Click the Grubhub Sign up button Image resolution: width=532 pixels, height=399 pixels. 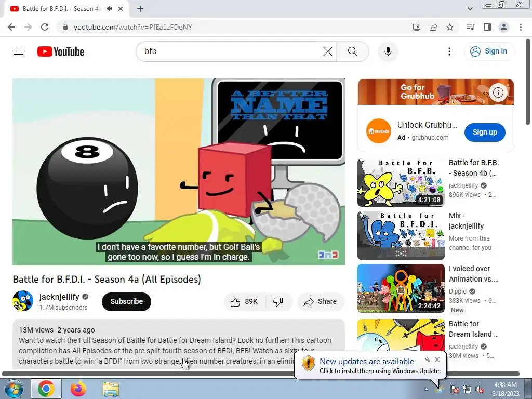click(x=485, y=132)
